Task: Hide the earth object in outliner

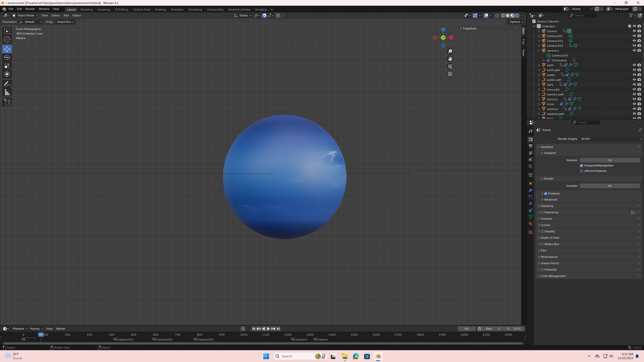Action: click(x=634, y=65)
